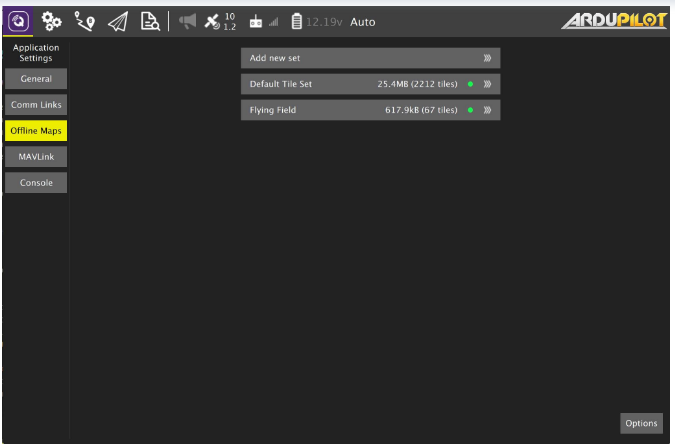675x445 pixels.
Task: Show GPS satellite status indicator
Action: tap(218, 21)
